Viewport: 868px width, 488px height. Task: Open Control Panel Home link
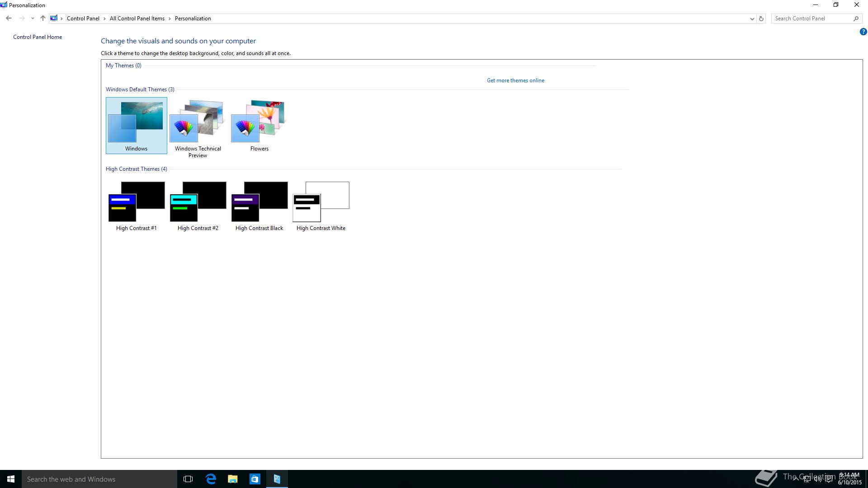[38, 37]
